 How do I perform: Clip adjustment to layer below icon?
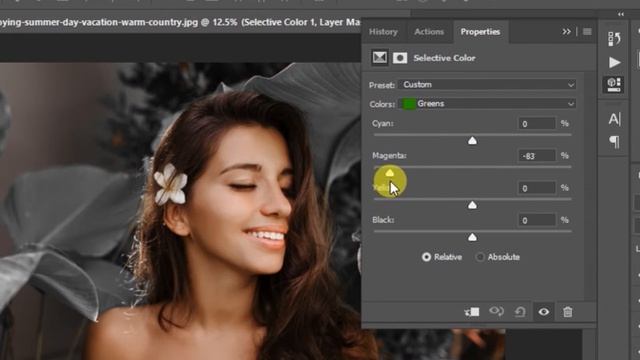(472, 312)
